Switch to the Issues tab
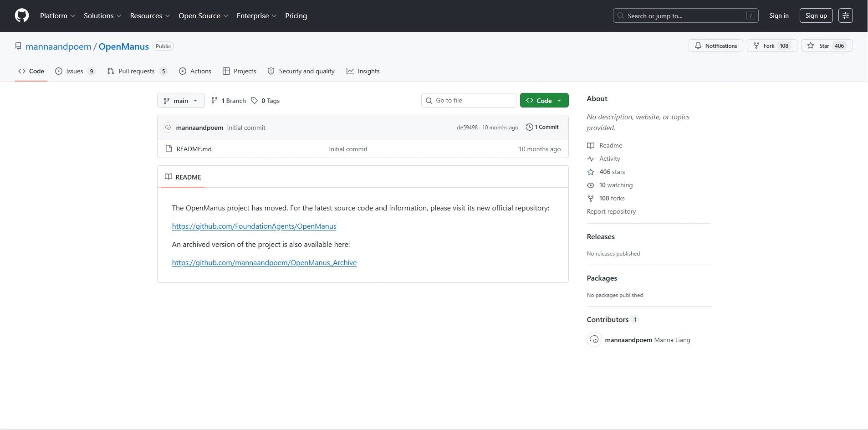868x430 pixels. coord(75,71)
